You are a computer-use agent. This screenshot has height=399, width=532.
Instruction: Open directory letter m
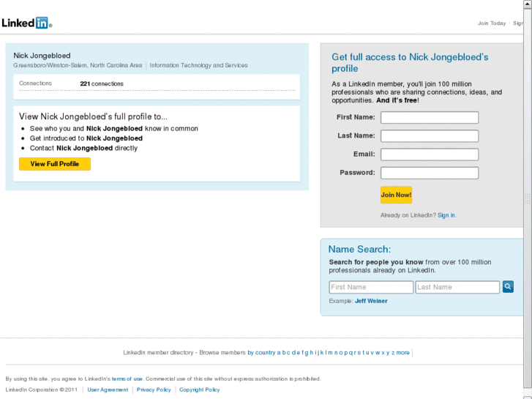click(330, 353)
